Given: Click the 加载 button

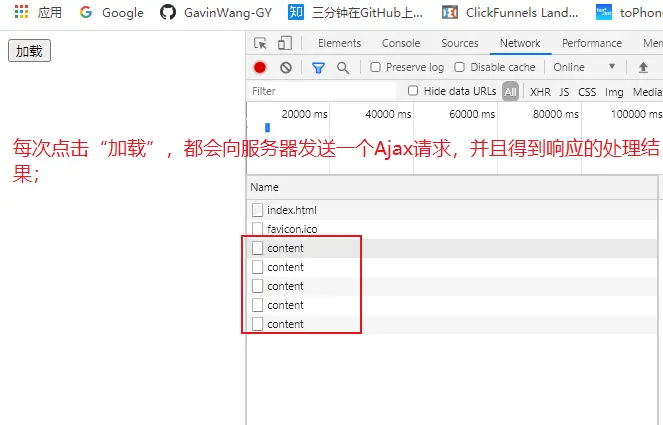Looking at the screenshot, I should (x=30, y=51).
